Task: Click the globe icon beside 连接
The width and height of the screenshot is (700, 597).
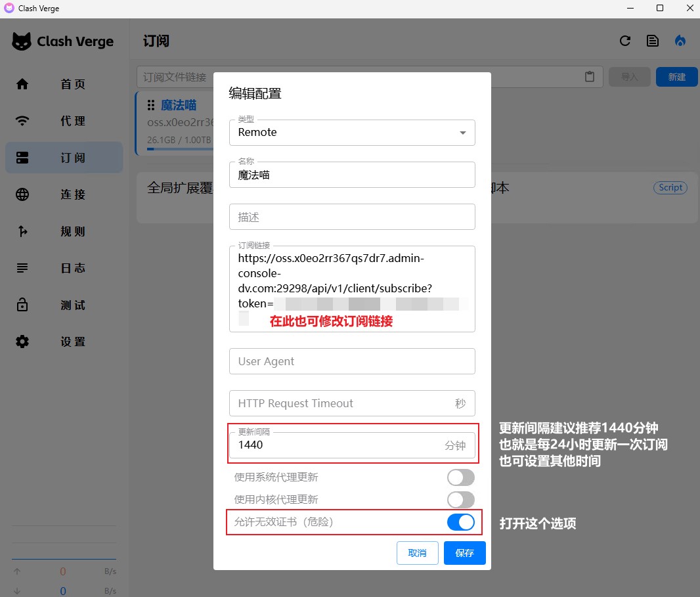Action: pyautogui.click(x=22, y=194)
